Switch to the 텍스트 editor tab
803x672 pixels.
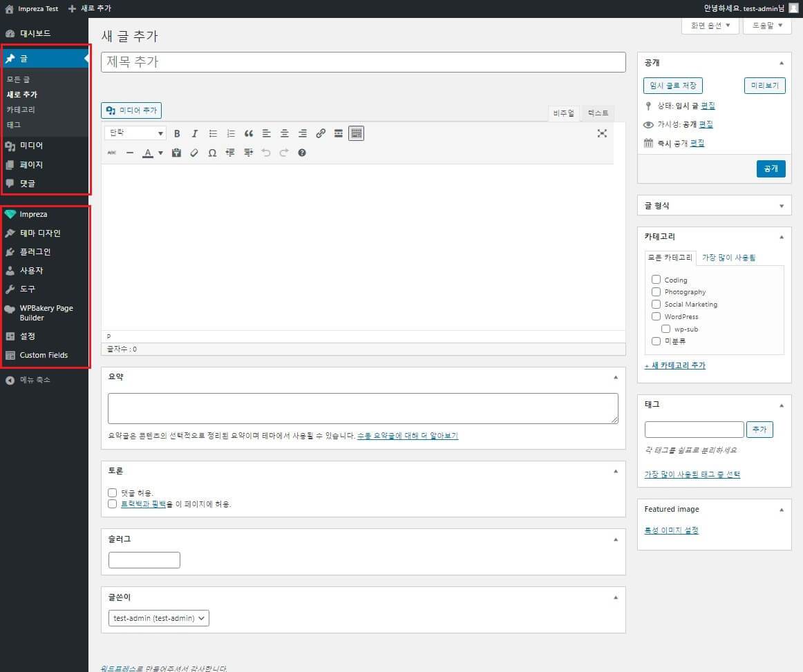click(x=598, y=113)
